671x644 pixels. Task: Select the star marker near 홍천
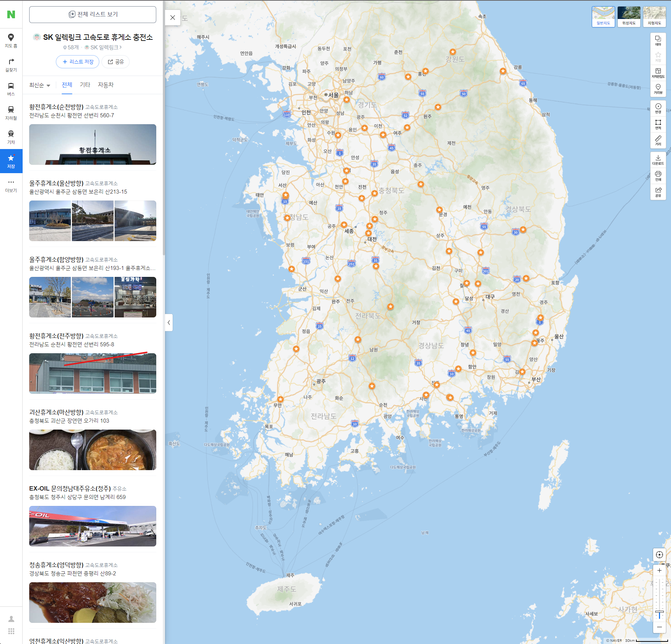[x=425, y=71]
